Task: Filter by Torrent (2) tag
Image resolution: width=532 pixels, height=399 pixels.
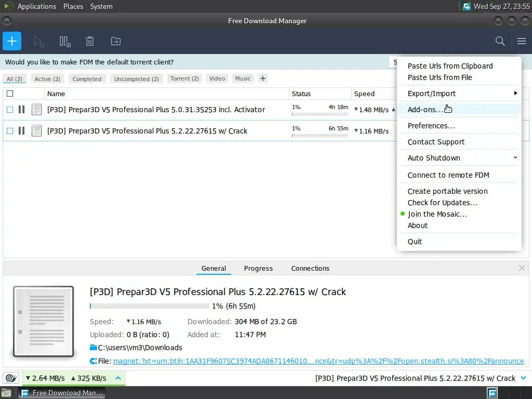Action: click(x=184, y=78)
